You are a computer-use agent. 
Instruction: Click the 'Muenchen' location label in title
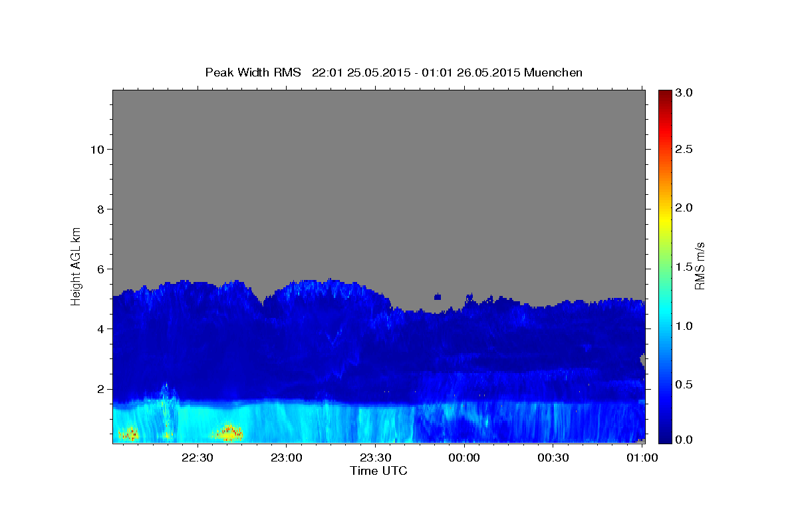click(553, 72)
